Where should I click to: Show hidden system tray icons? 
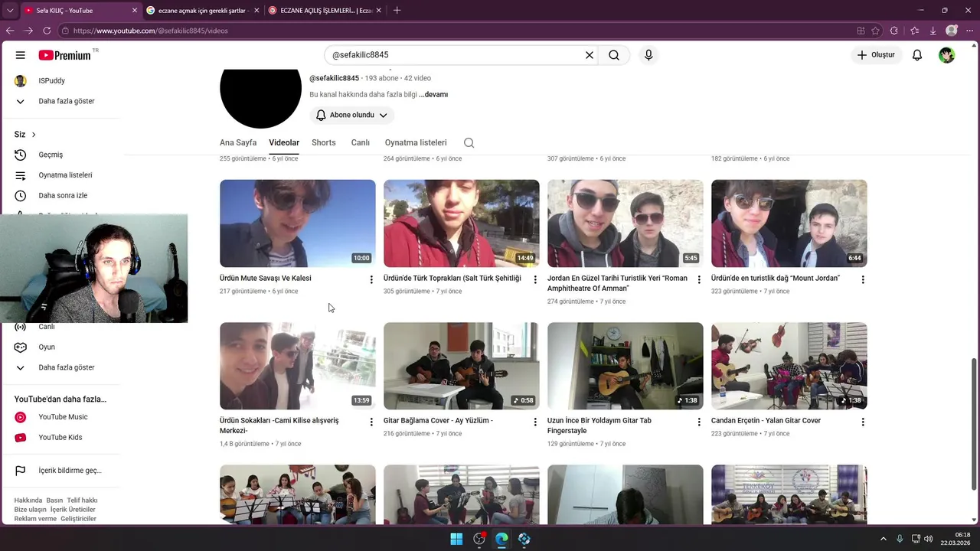[883, 539]
